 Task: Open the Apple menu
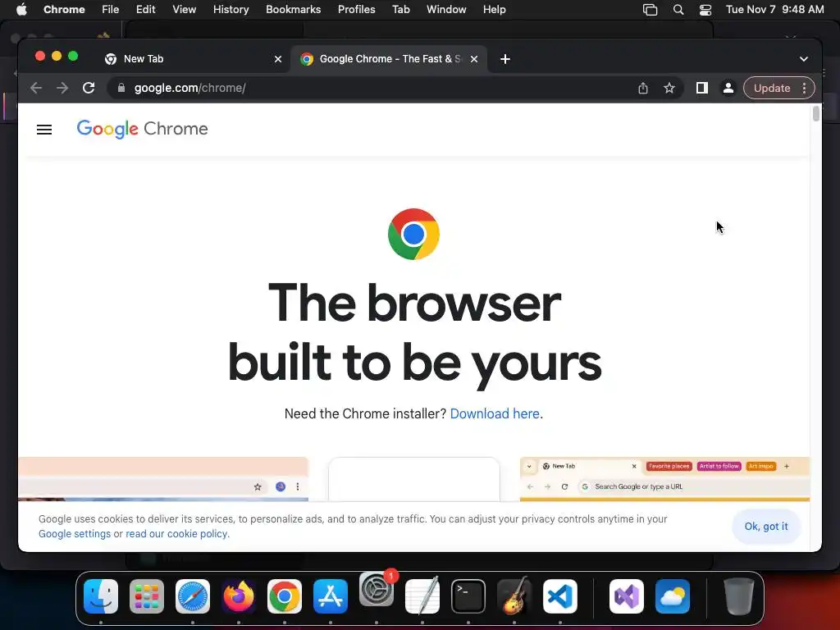coord(21,10)
